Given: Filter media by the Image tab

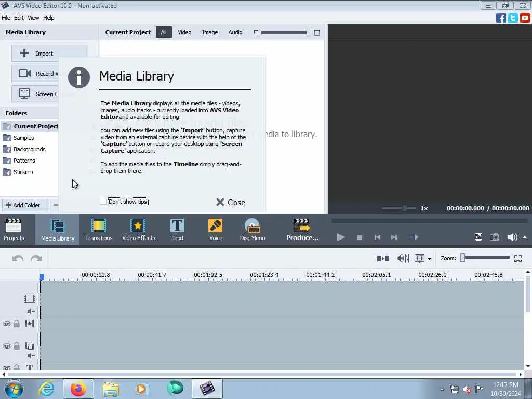Looking at the screenshot, I should (210, 32).
